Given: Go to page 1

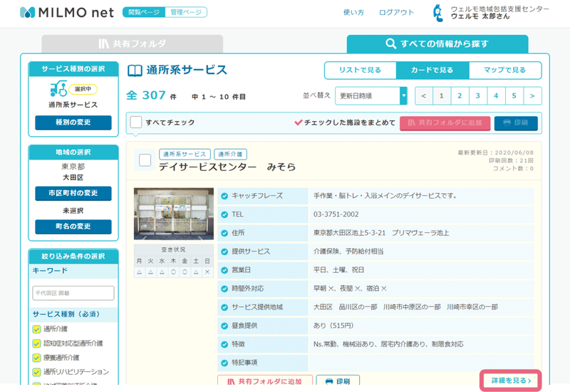Looking at the screenshot, I should (442, 96).
